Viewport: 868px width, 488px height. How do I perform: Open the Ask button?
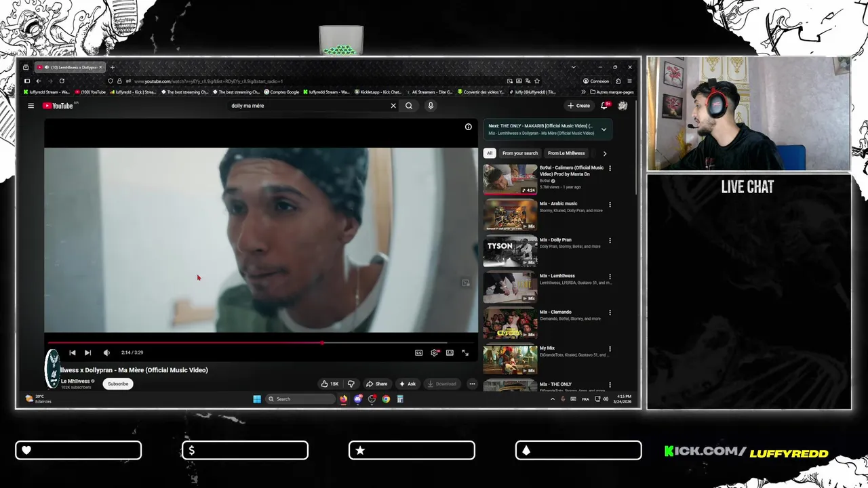pos(408,384)
